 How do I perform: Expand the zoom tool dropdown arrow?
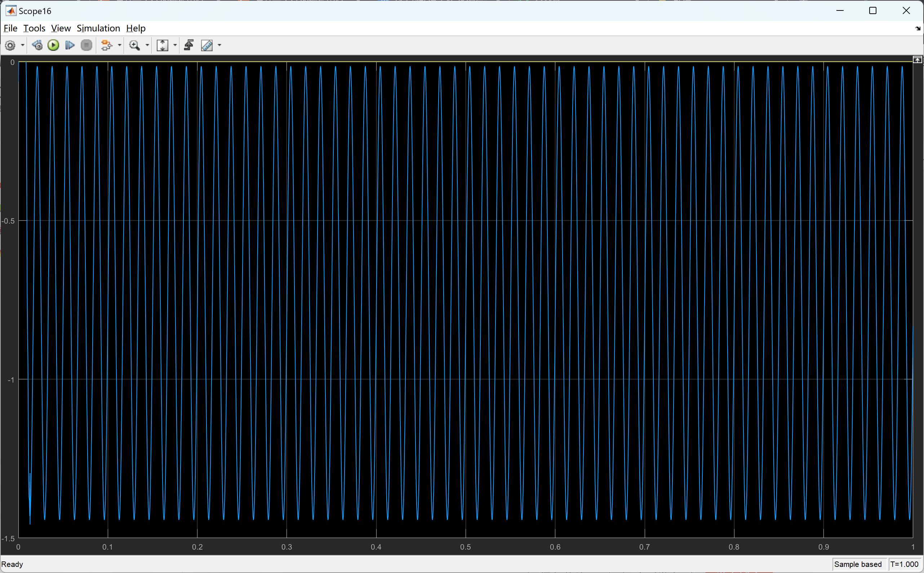(x=147, y=45)
